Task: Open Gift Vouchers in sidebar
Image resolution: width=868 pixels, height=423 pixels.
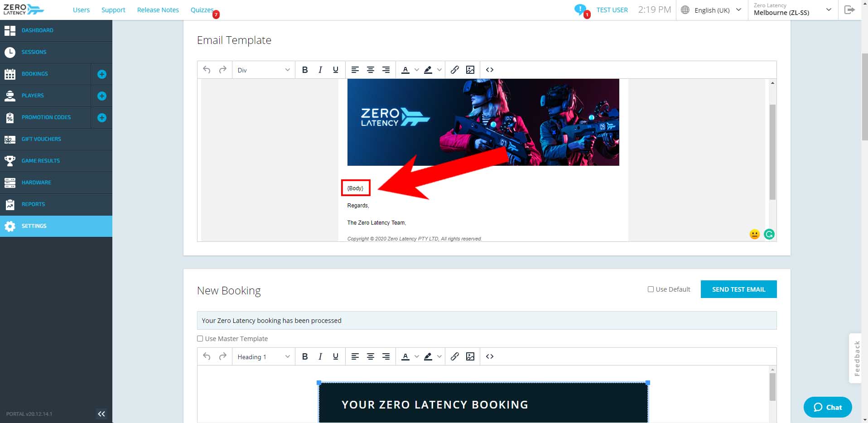Action: (x=56, y=139)
